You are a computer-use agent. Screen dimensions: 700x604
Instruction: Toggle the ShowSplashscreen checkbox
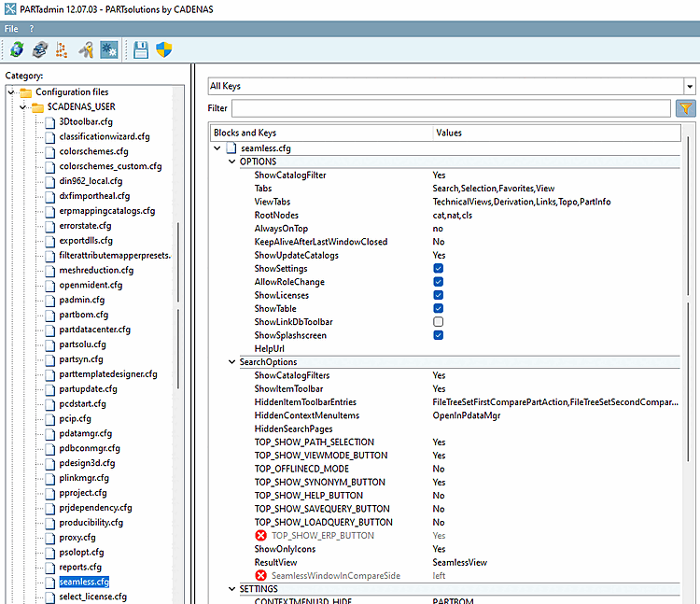pos(438,335)
